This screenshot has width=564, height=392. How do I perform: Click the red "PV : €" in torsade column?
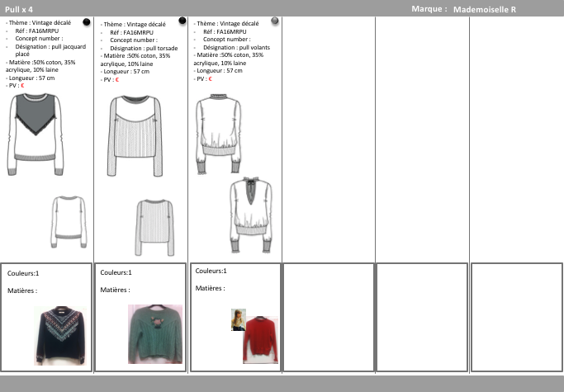pos(111,80)
